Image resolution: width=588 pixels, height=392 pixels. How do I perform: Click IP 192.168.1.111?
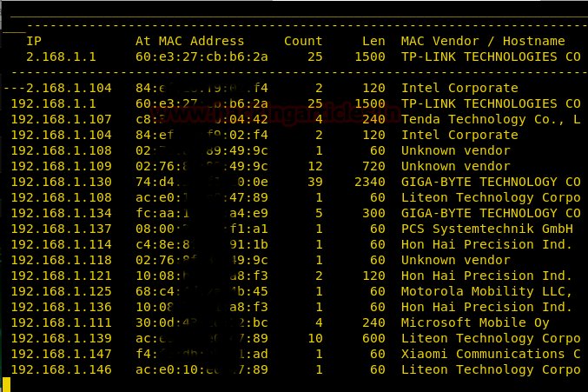62,322
